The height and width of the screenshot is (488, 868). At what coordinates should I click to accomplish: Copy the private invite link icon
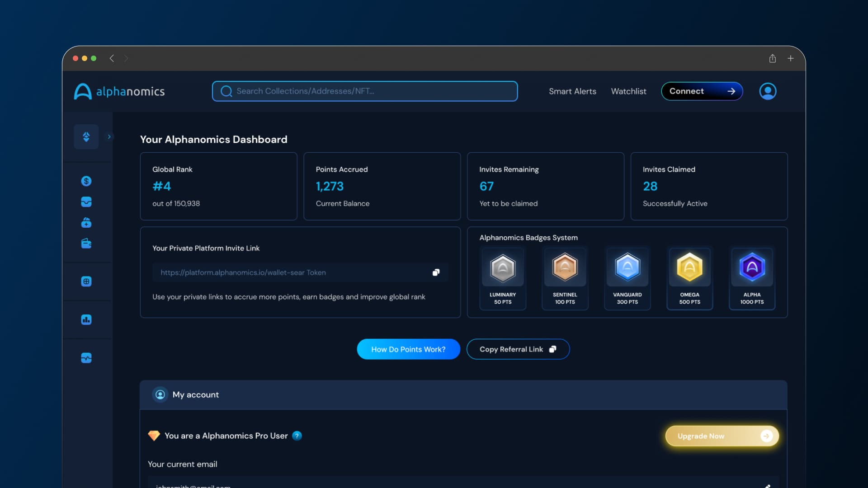(x=436, y=272)
